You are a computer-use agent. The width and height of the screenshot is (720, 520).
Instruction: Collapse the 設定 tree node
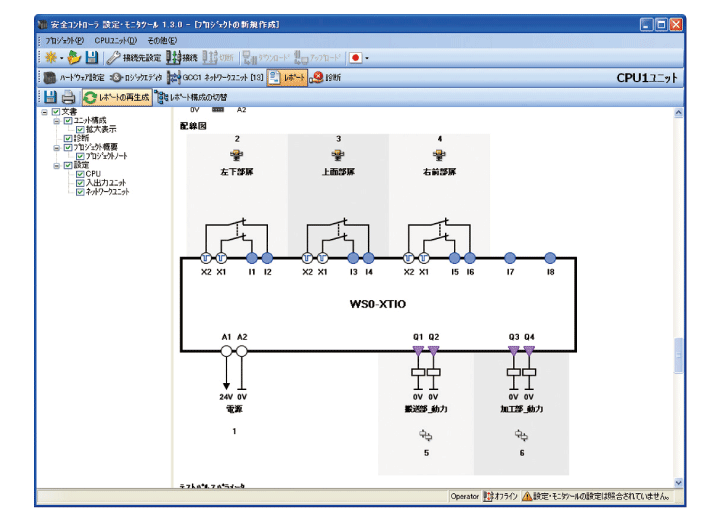click(56, 165)
